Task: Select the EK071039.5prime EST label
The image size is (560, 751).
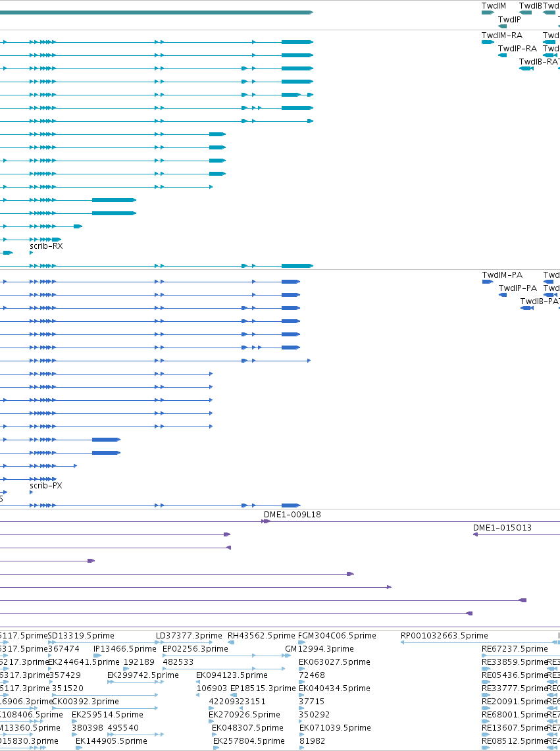Action: 336,727
